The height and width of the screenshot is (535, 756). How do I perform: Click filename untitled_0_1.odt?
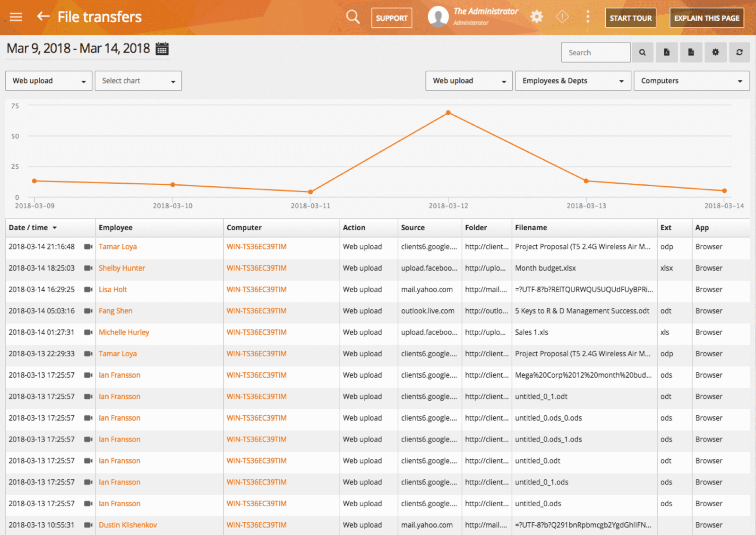(541, 397)
